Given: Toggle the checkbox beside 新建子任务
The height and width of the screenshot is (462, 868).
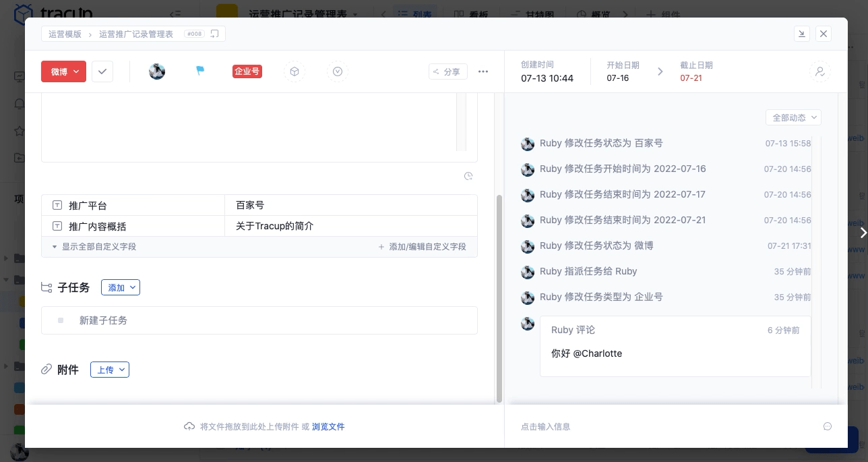Looking at the screenshot, I should (61, 320).
